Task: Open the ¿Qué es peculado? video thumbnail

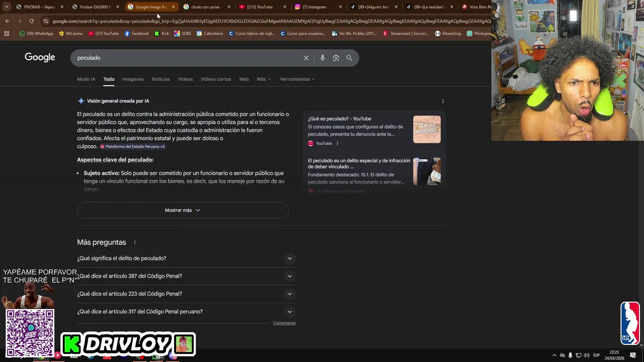Action: click(427, 129)
